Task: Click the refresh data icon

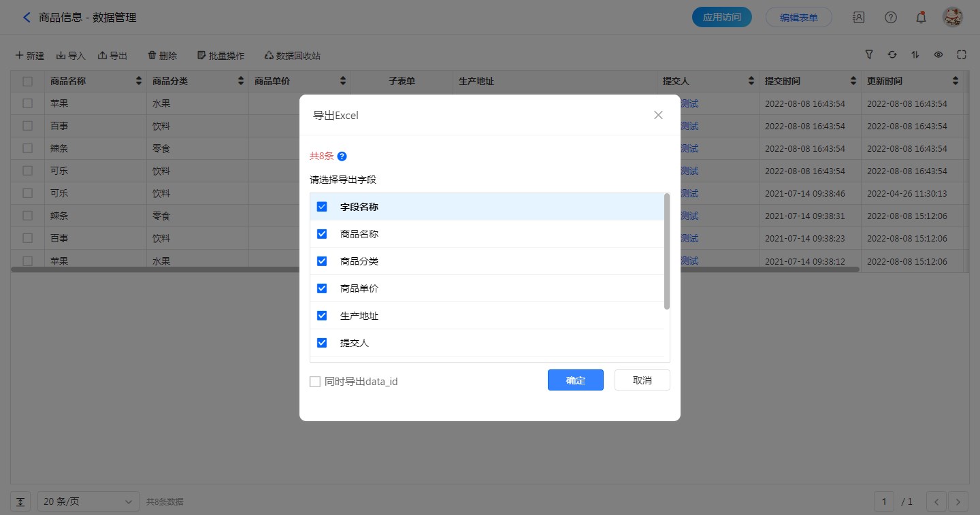Action: [x=892, y=55]
